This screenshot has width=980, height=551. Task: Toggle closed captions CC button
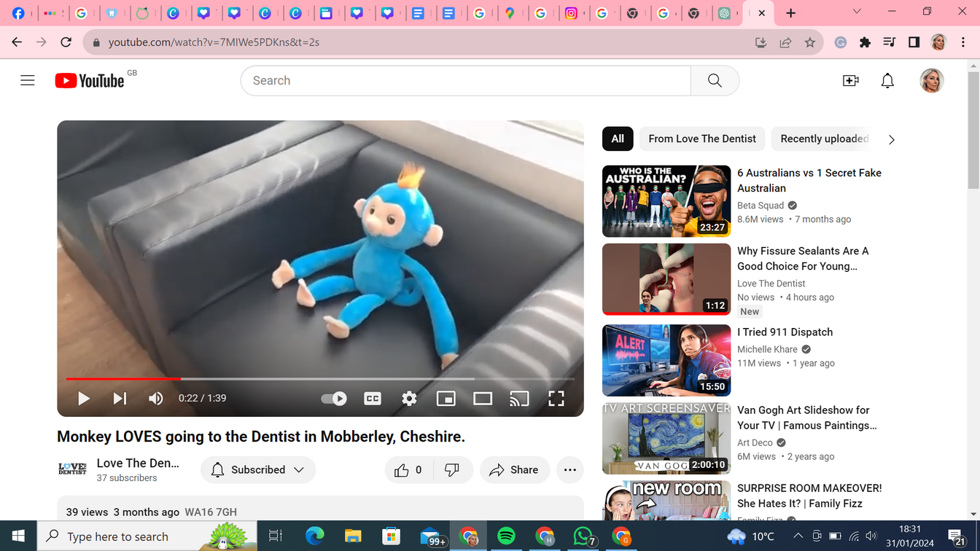click(373, 399)
